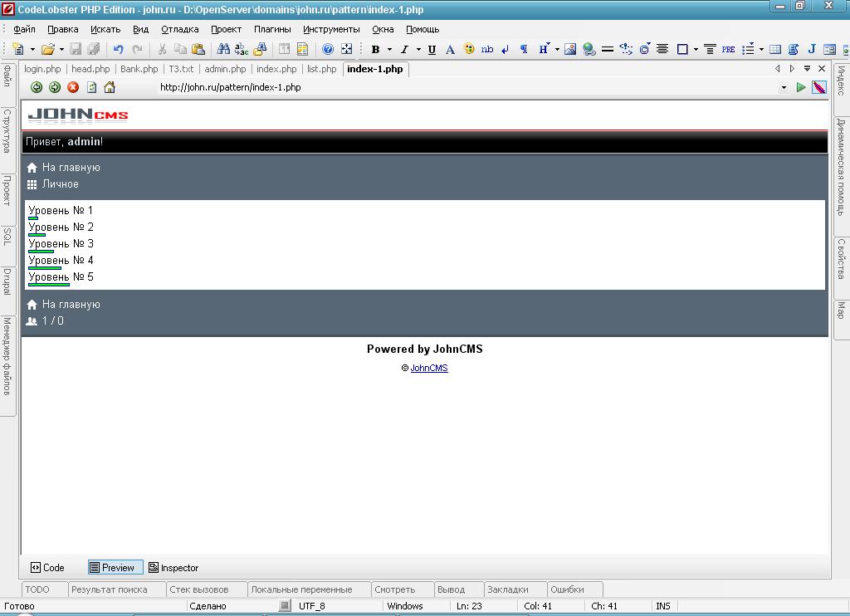Image resolution: width=850 pixels, height=616 pixels.
Task: Click the JohnCMS footer link
Action: coord(429,369)
